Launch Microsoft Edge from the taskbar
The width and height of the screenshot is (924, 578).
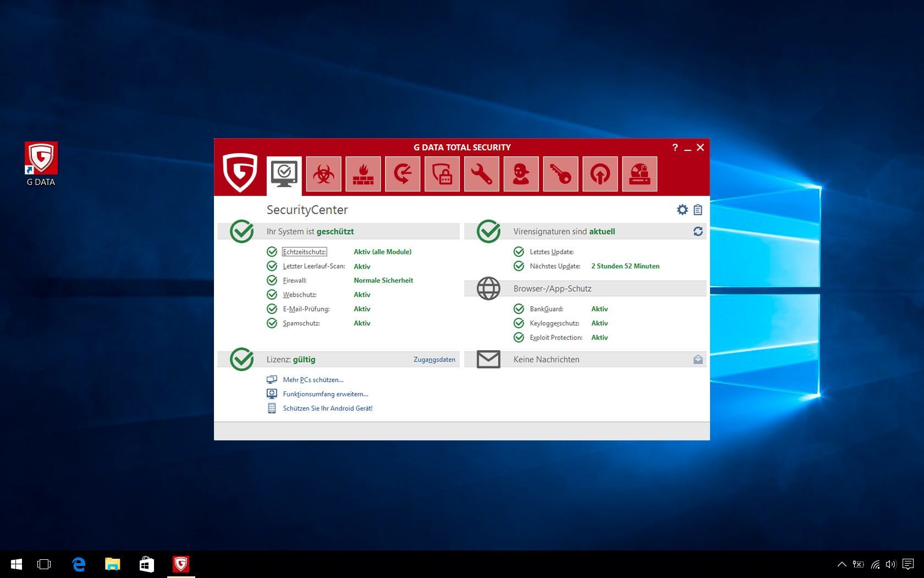pos(79,564)
